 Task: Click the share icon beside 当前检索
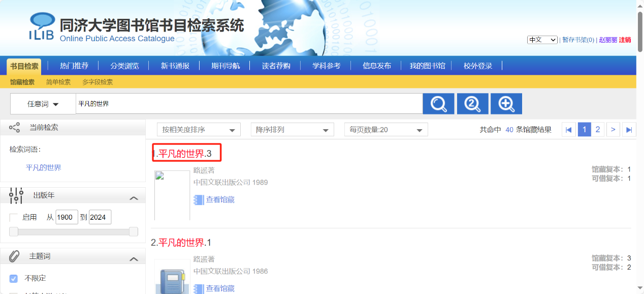15,128
